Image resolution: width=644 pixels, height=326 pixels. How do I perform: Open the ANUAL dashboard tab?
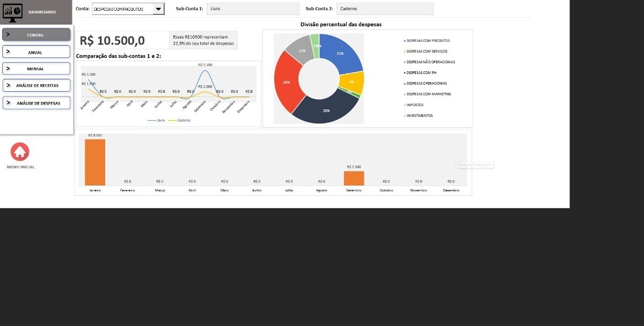[36, 52]
